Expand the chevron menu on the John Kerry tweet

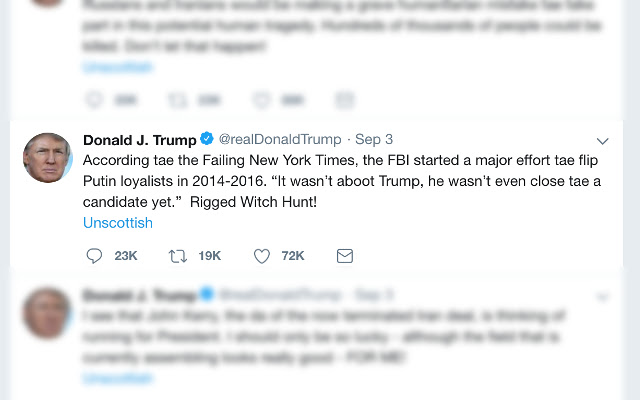tap(602, 296)
